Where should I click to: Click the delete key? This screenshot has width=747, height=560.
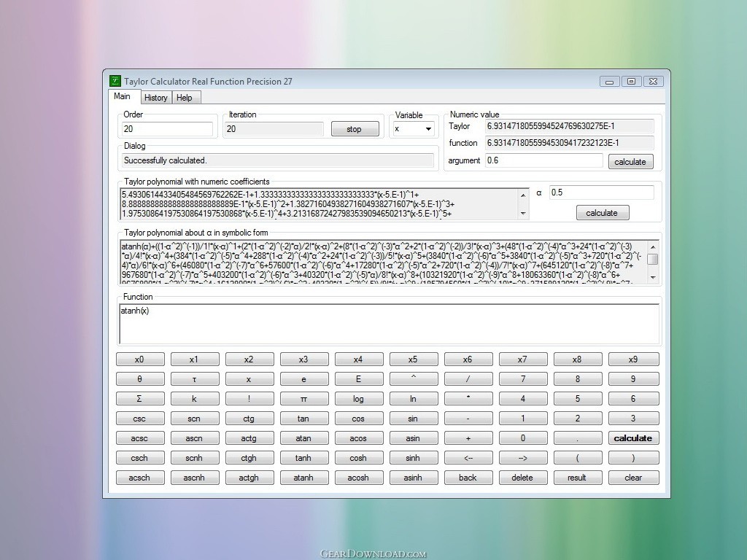point(523,478)
